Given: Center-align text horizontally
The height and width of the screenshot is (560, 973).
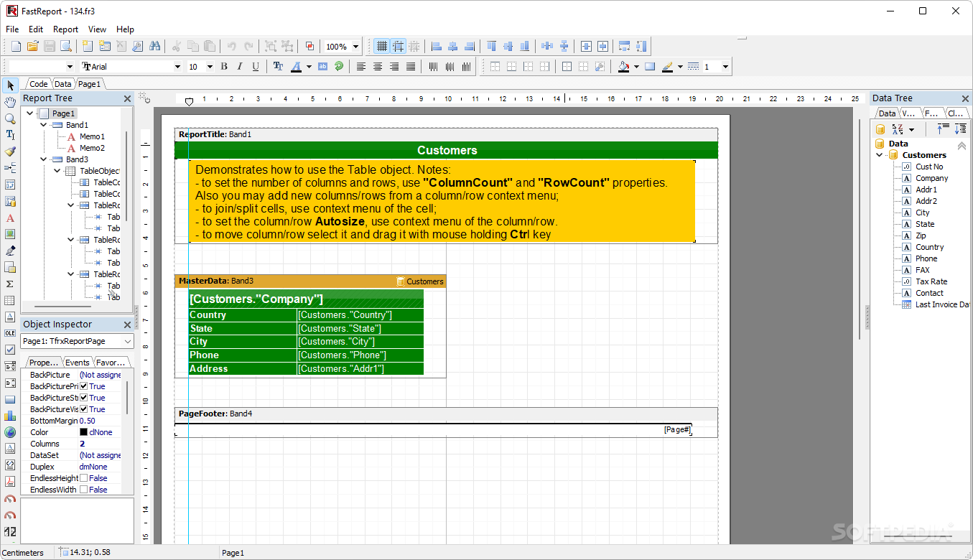Looking at the screenshot, I should click(378, 67).
